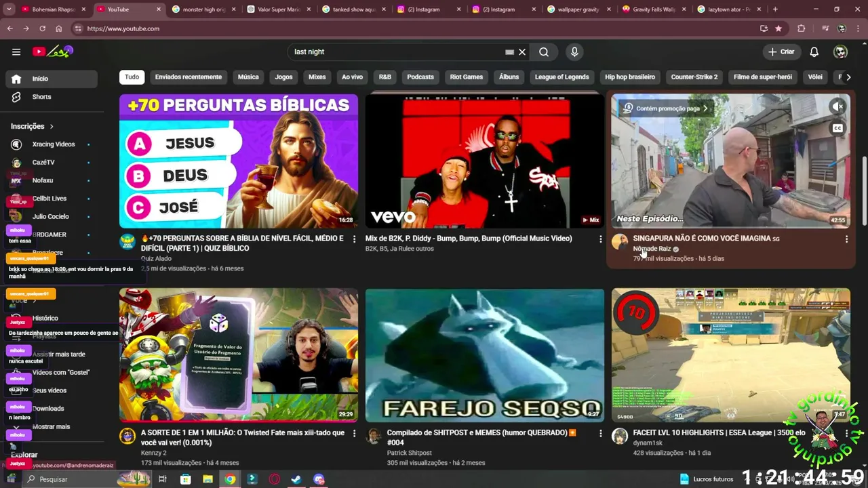The height and width of the screenshot is (488, 868).
Task: Open new browser tab with plus
Action: coord(775,9)
